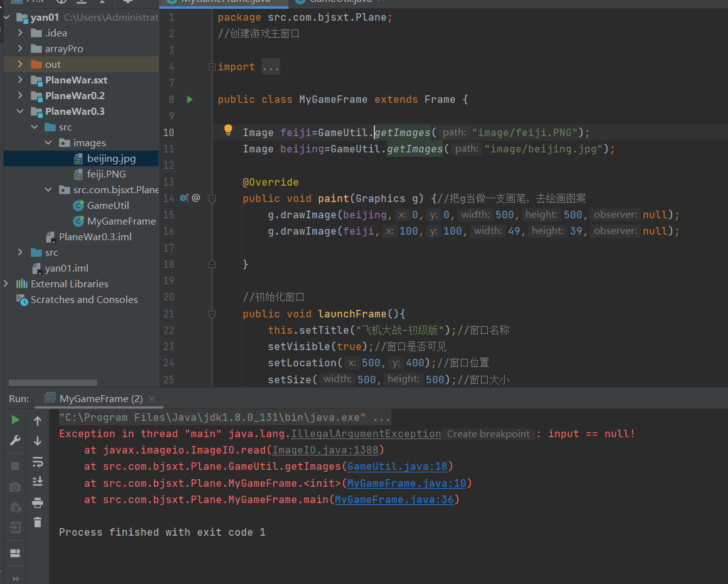Click the Dump Threads camera icon

(15, 487)
